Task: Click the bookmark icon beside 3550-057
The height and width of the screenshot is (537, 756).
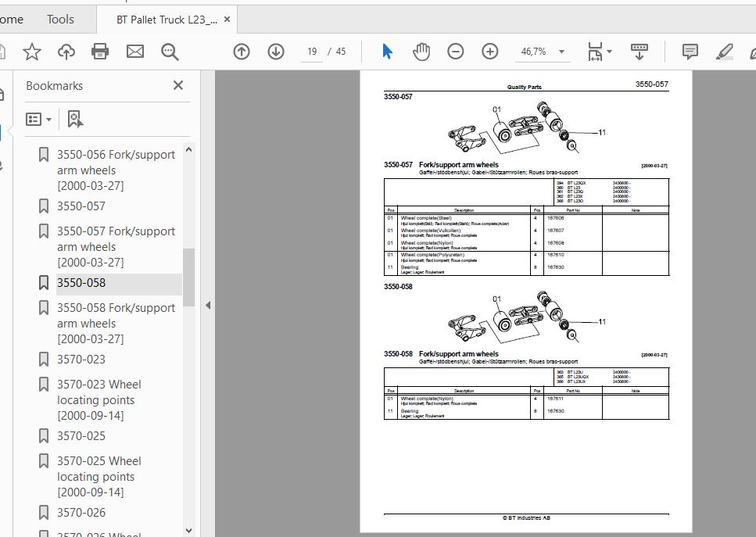Action: (x=44, y=206)
